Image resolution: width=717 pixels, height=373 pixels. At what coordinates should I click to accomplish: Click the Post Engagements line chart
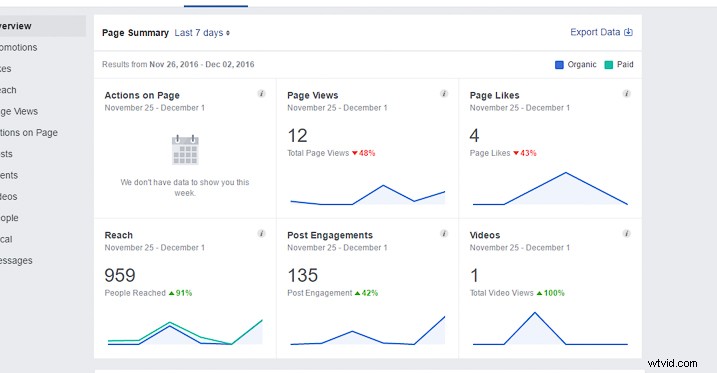[x=368, y=330]
